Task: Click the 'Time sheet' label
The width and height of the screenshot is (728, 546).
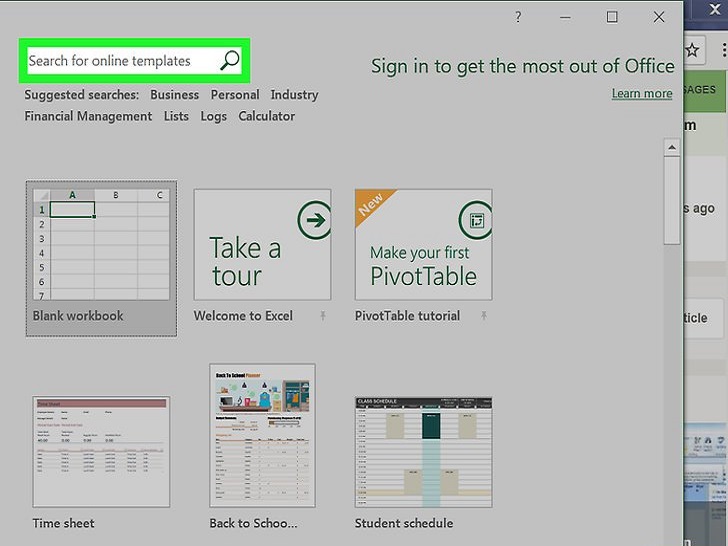Action: 64,523
